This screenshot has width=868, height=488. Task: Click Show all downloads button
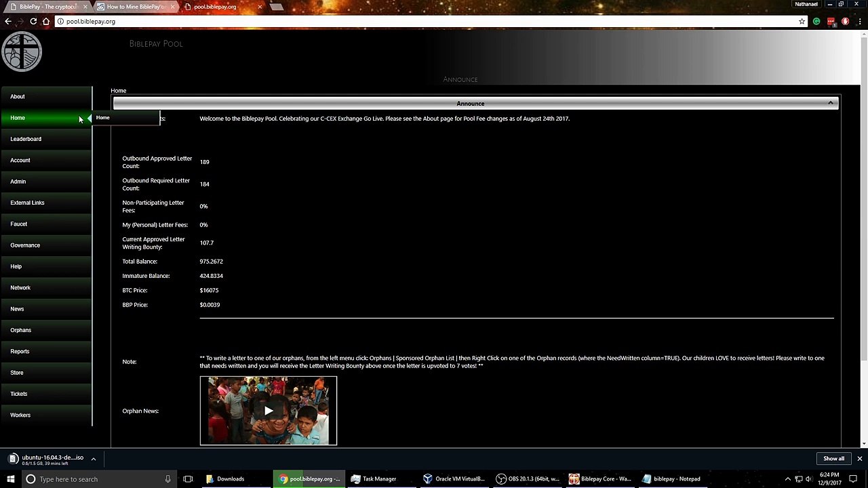(833, 459)
